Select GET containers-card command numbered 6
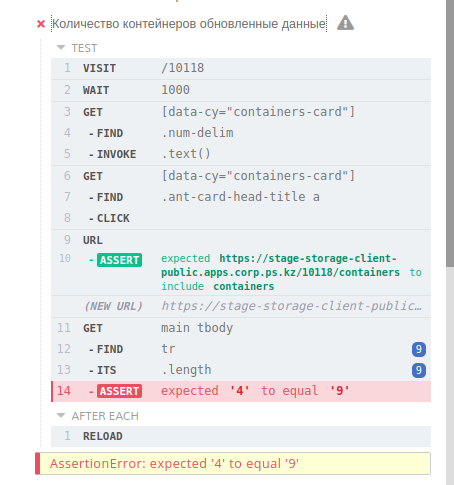The width and height of the screenshot is (454, 485). pyautogui.click(x=241, y=176)
